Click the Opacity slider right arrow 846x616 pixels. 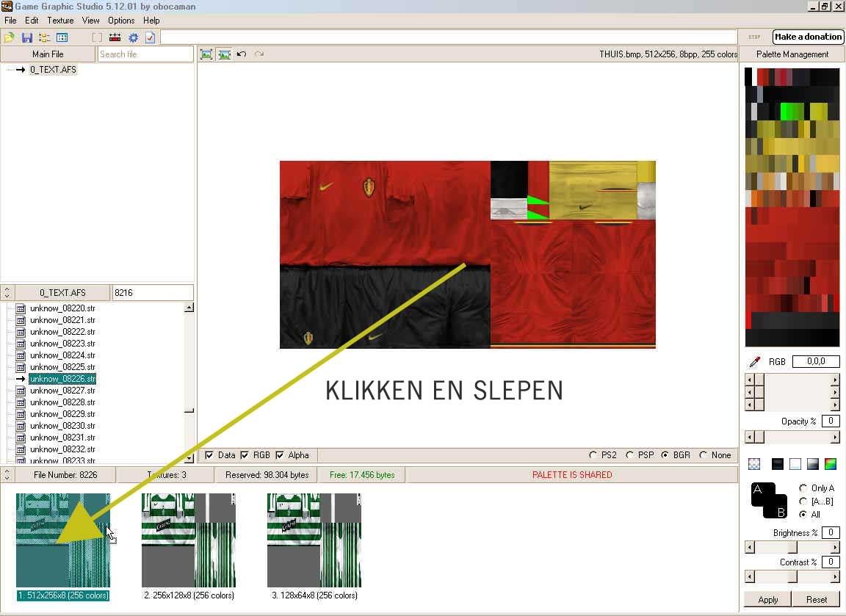coord(835,437)
